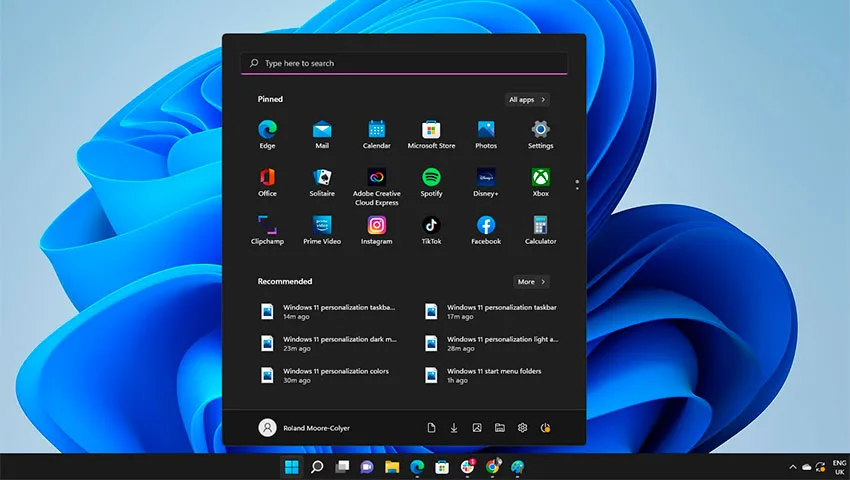This screenshot has height=480, width=850.
Task: Open 'Windows 11 personalization light a...' file
Action: tap(492, 343)
